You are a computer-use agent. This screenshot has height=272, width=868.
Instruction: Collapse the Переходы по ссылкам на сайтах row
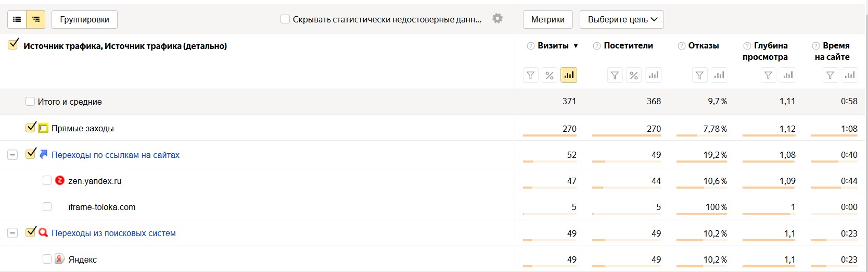click(12, 155)
